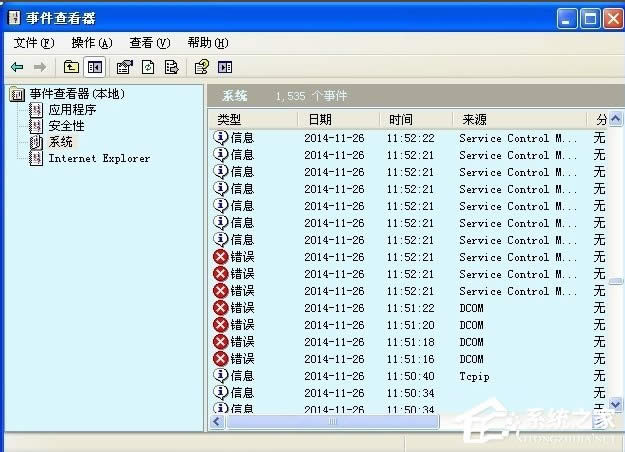Select 安全性 log in tree

66,126
